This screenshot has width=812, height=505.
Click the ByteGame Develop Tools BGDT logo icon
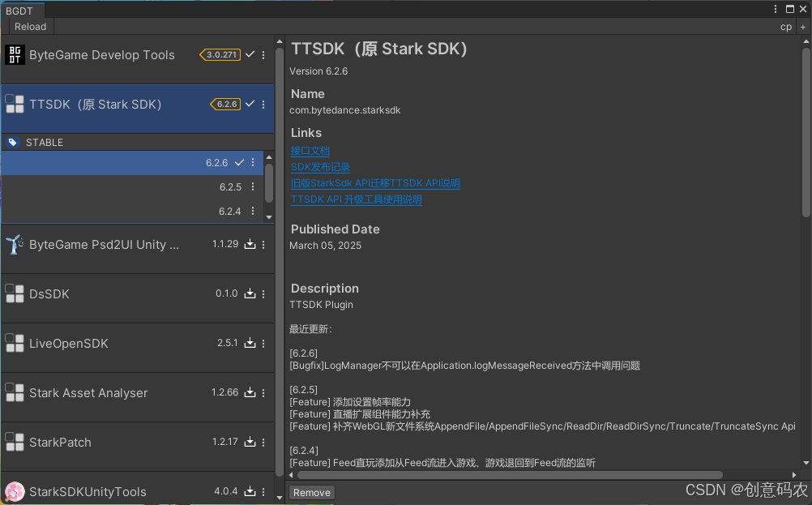15,54
